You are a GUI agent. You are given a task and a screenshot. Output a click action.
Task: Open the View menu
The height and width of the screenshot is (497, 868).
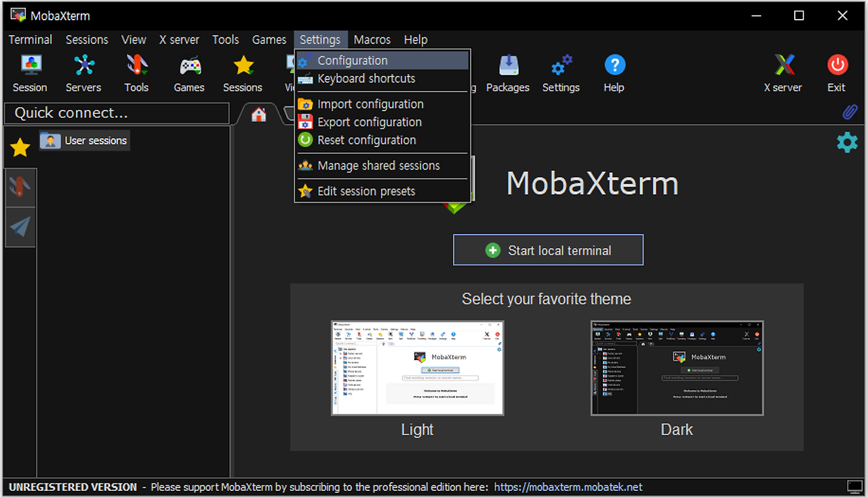(134, 40)
